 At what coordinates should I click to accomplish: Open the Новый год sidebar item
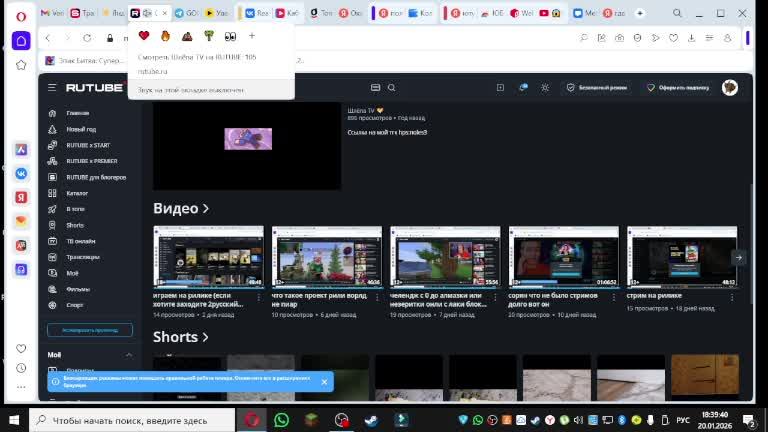tap(81, 129)
